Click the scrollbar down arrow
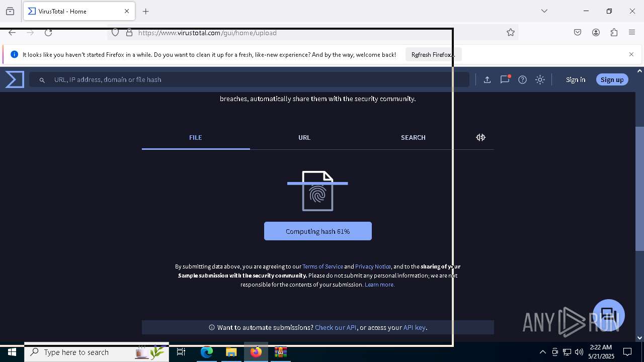Viewport: 644px width, 362px height. (x=639, y=338)
